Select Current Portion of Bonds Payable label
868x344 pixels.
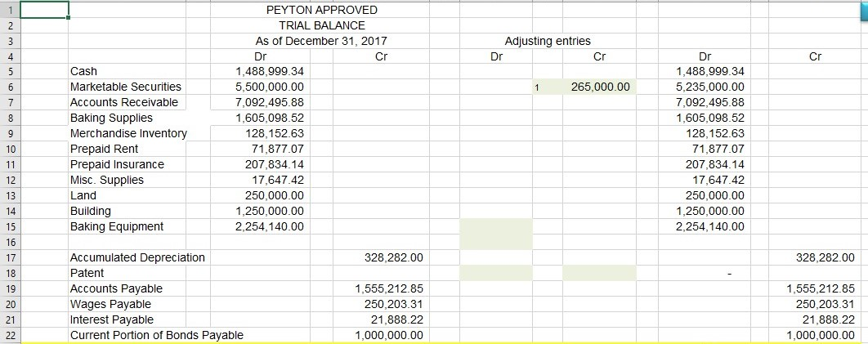click(157, 335)
